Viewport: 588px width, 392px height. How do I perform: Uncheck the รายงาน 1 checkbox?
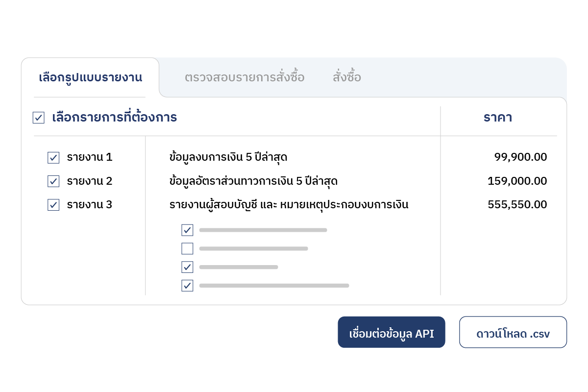tap(53, 158)
